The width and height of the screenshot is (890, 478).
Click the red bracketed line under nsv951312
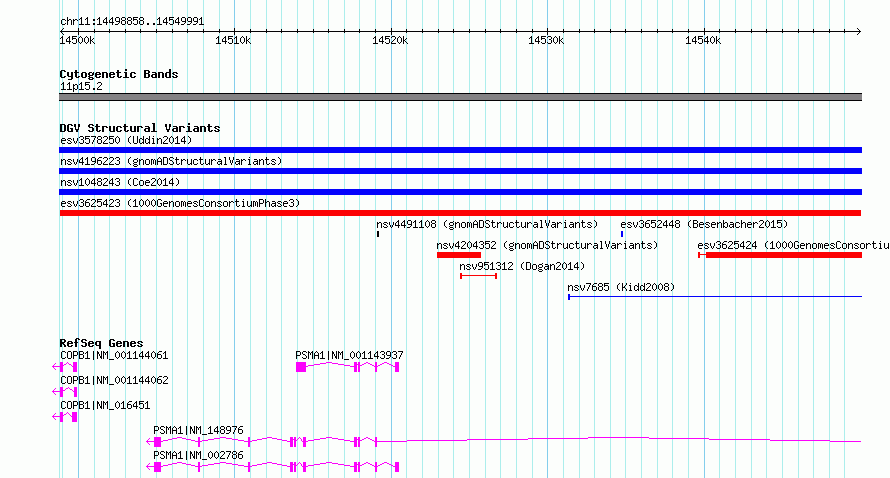point(478,276)
